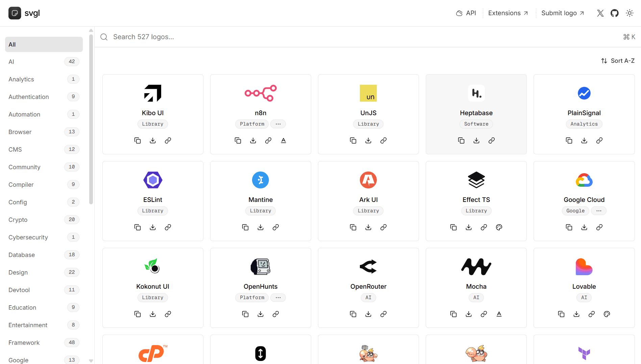The image size is (641, 364).
Task: Download the Effect TS logo
Action: (469, 227)
